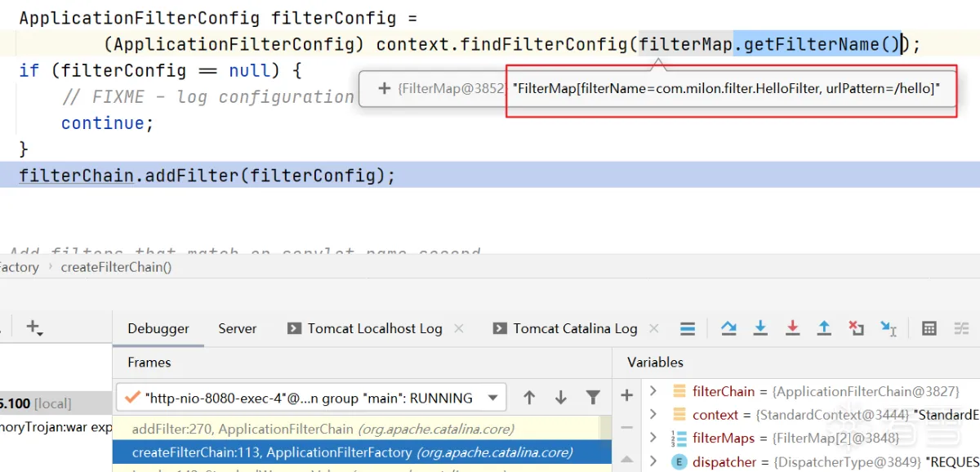
Task: Expand the filterChain variable node
Action: click(653, 391)
